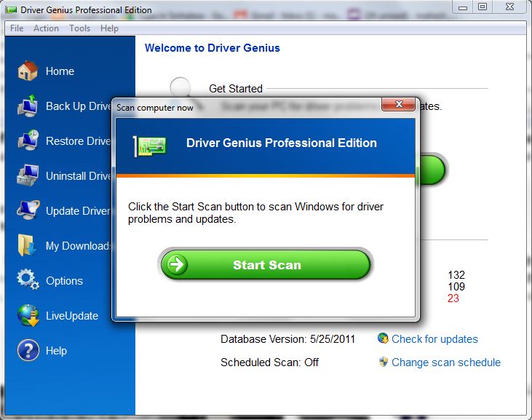This screenshot has width=532, height=420.
Task: Select Home label in the sidebar
Action: click(60, 71)
